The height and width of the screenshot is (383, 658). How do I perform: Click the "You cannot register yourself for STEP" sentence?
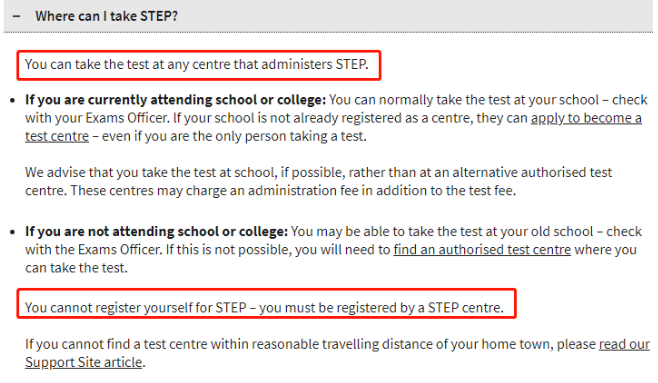pyautogui.click(x=136, y=307)
